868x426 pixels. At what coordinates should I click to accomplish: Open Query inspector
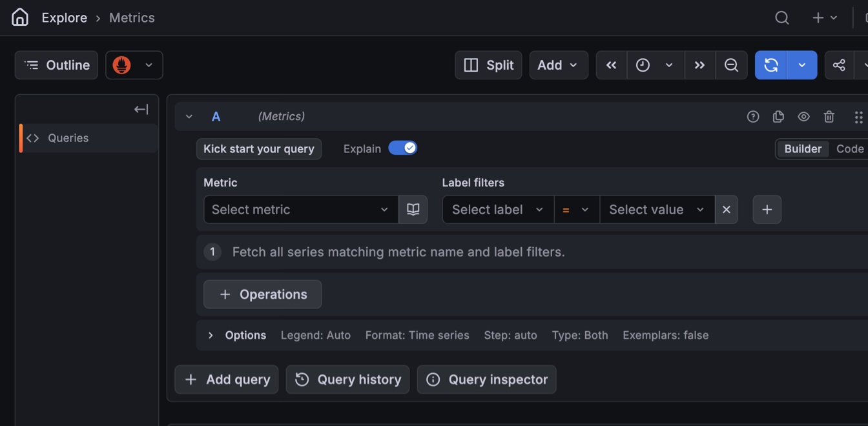pyautogui.click(x=487, y=380)
